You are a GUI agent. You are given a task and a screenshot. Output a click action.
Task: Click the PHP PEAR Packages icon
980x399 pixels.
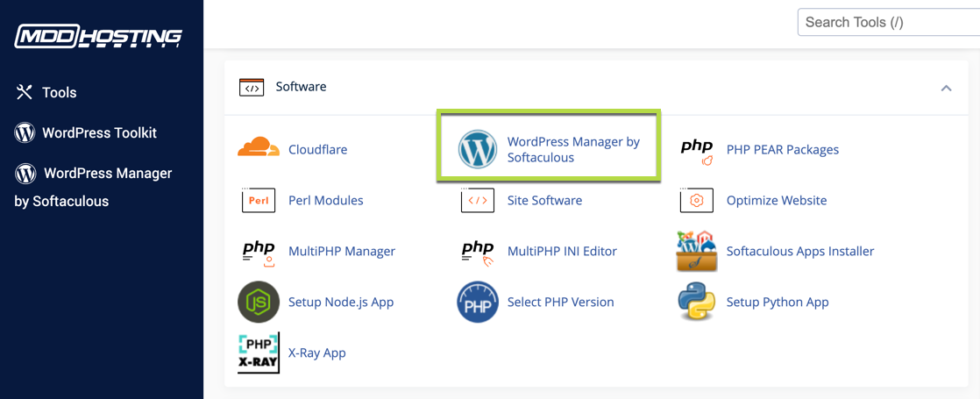[697, 150]
